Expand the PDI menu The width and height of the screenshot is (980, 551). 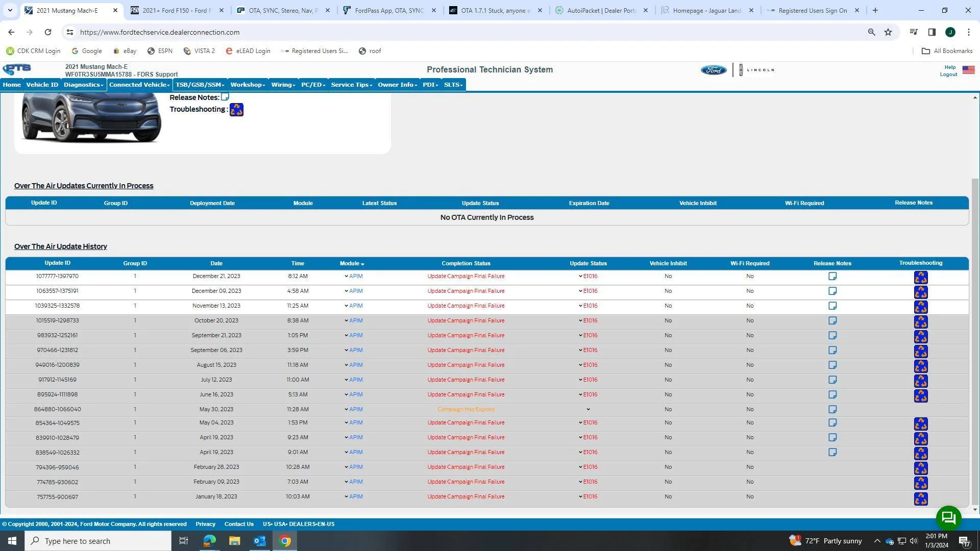[430, 85]
